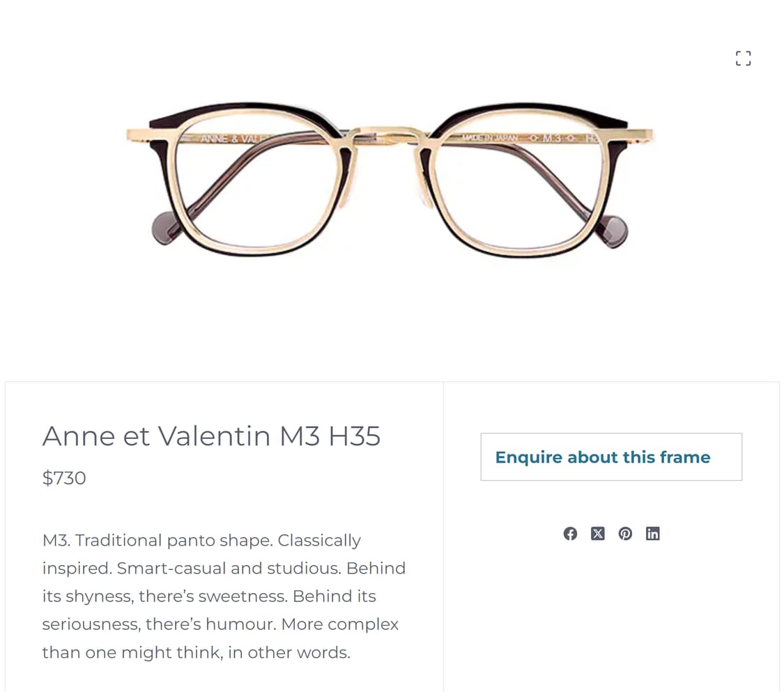Share this frame on X
The width and height of the screenshot is (784, 692).
[597, 534]
